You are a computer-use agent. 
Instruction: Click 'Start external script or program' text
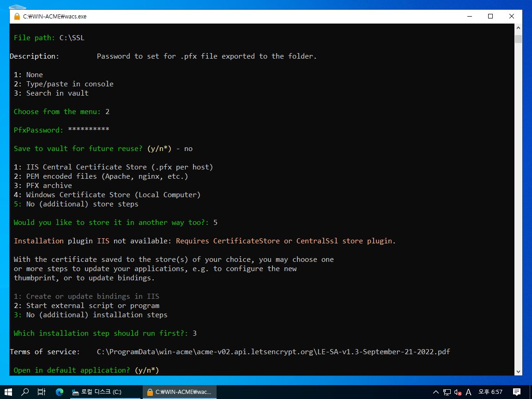click(x=93, y=305)
